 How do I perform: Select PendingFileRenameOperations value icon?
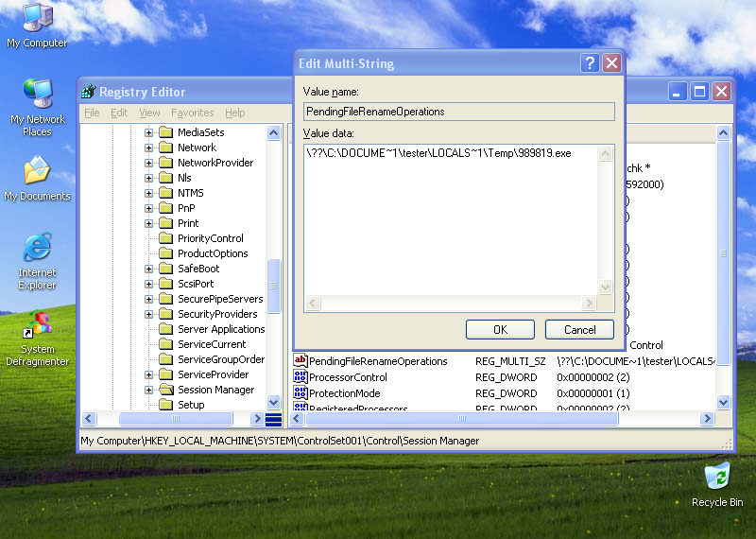coord(301,360)
